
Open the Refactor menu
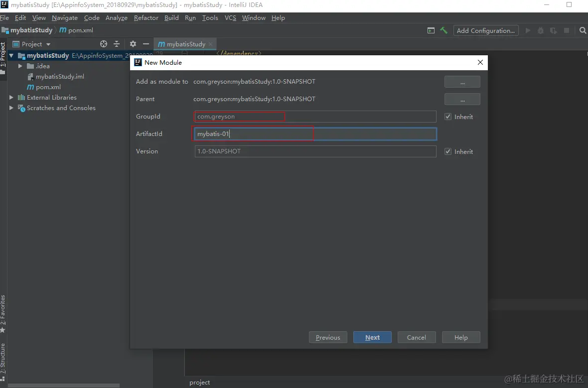[x=146, y=17]
